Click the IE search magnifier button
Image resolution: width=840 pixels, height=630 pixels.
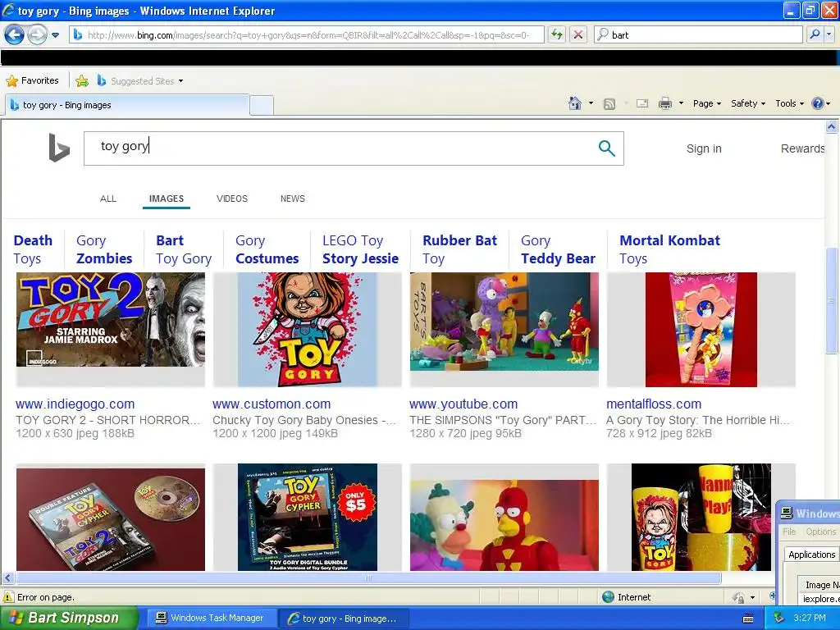click(815, 34)
